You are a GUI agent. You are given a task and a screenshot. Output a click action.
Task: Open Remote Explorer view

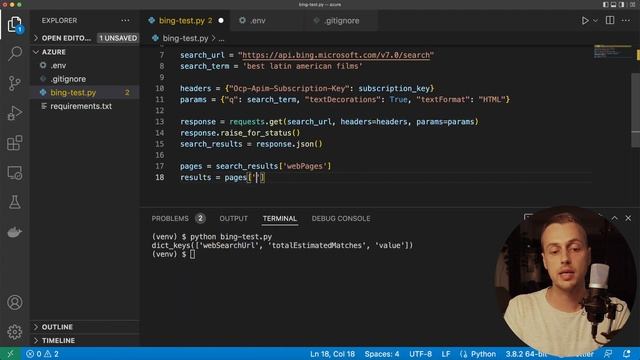pos(15,173)
